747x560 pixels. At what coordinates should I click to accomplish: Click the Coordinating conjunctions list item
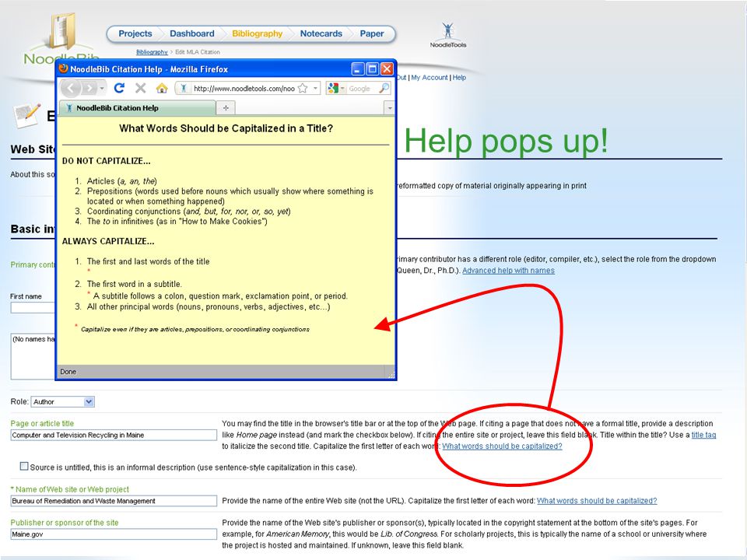pyautogui.click(x=188, y=212)
